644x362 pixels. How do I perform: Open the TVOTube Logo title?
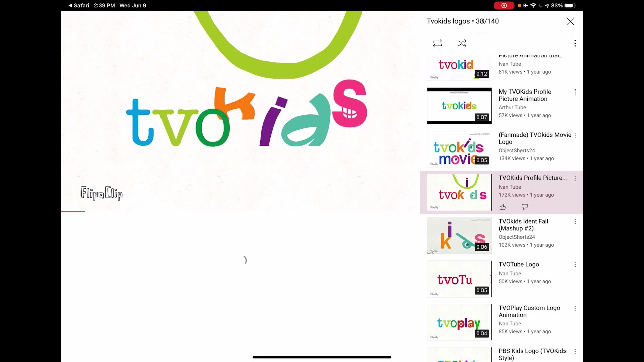[519, 264]
